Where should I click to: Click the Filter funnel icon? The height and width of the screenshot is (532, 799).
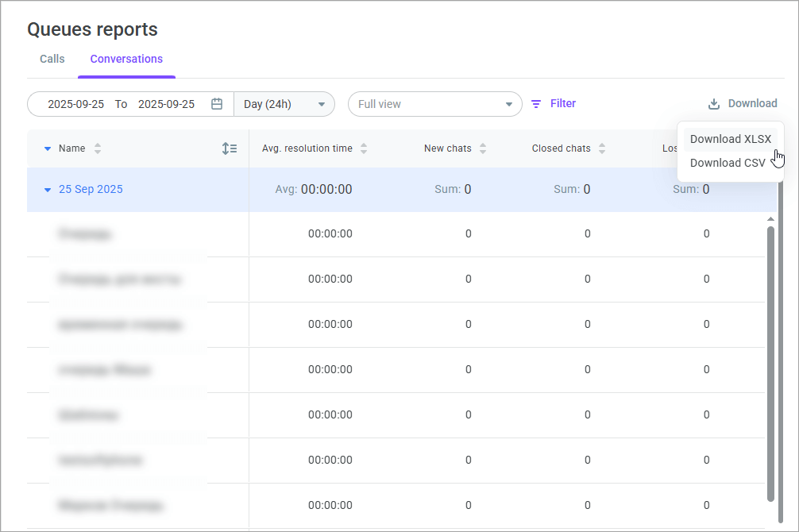tap(536, 104)
